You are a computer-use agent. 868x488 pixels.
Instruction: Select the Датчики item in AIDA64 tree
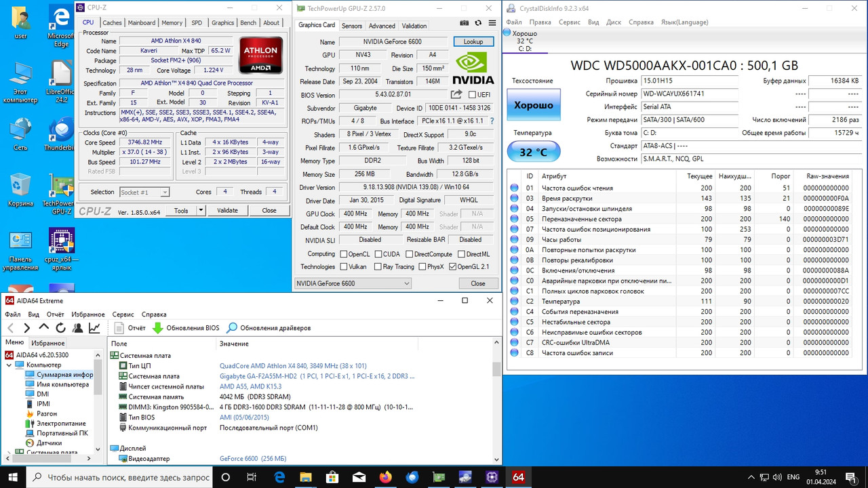click(x=50, y=443)
